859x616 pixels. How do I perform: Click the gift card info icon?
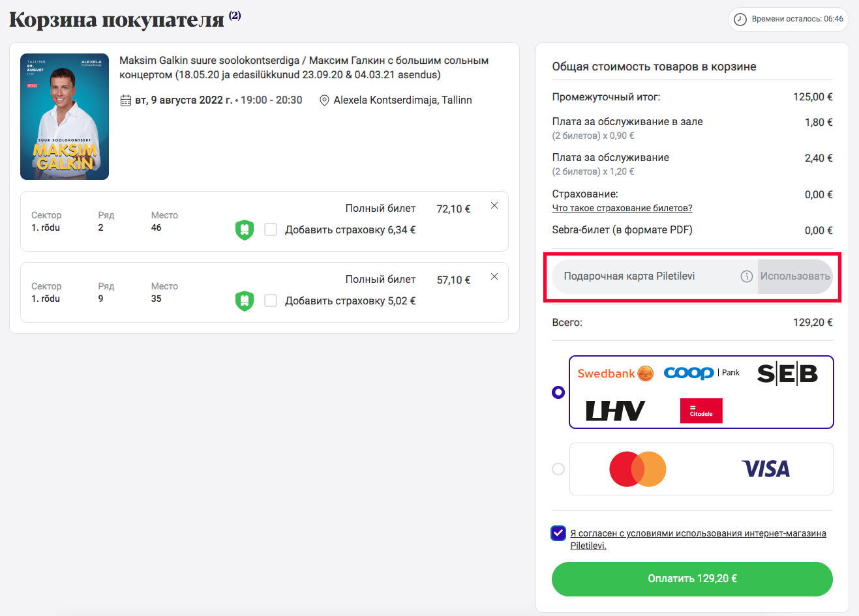coord(747,276)
